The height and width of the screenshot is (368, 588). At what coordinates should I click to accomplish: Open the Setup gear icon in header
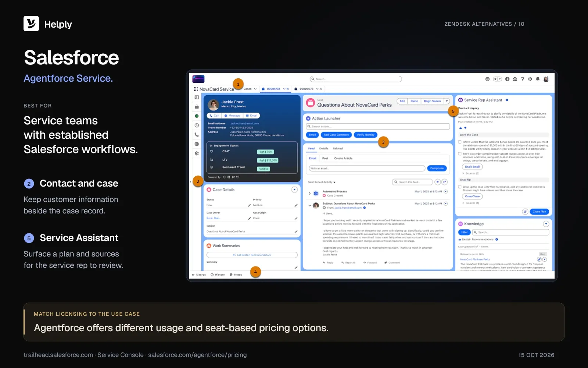pos(530,79)
